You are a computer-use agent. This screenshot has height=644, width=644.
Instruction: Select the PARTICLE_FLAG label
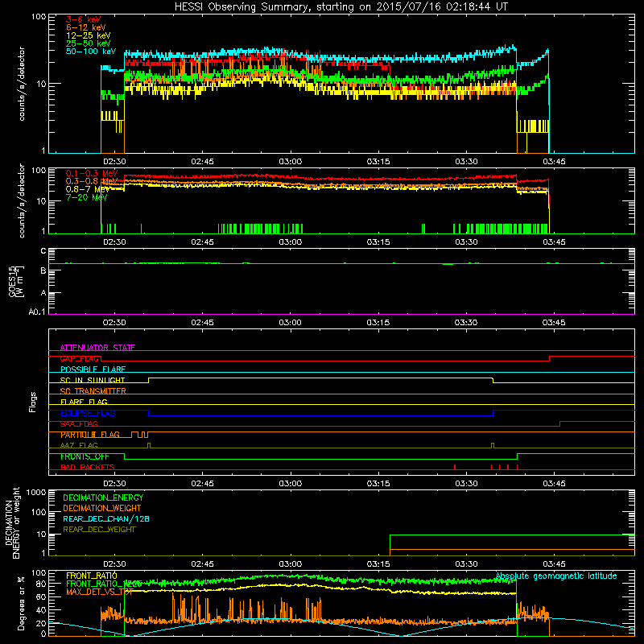[90, 435]
